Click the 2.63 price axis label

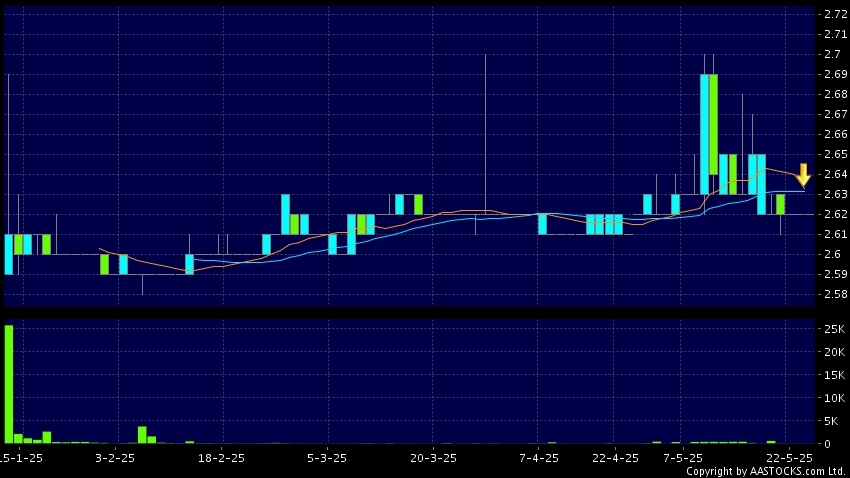pyautogui.click(x=835, y=194)
